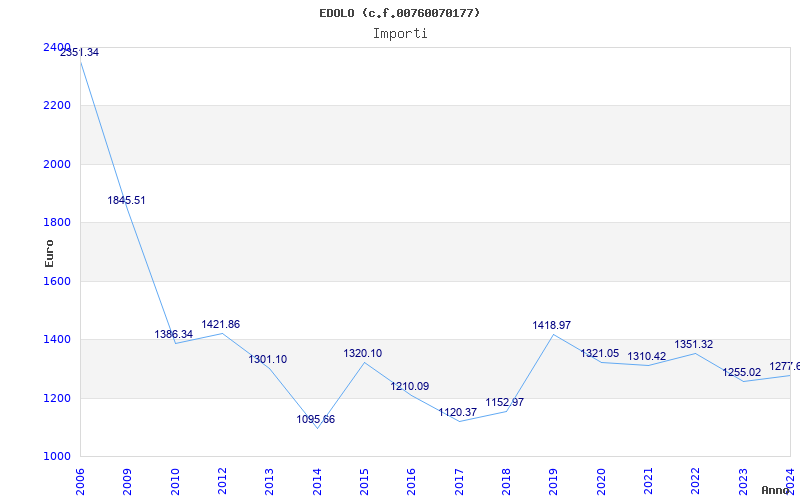Select the 1321.05 data label
This screenshot has height=500, width=800.
600,354
